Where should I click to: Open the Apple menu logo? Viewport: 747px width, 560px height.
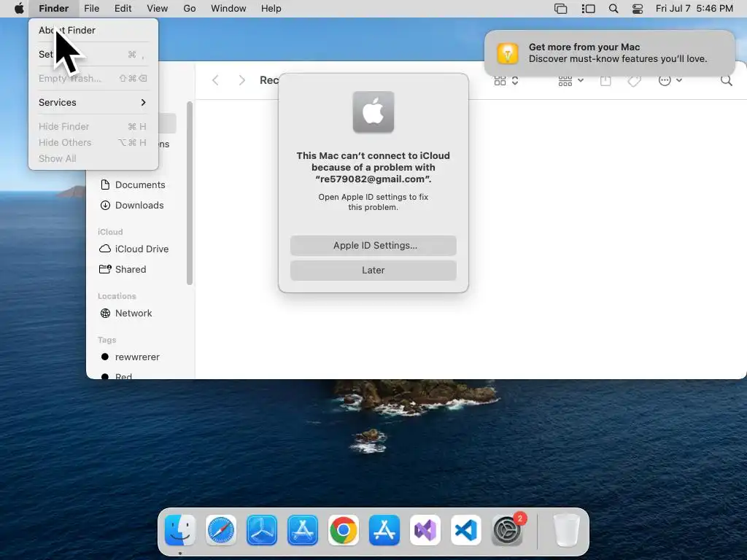click(19, 9)
